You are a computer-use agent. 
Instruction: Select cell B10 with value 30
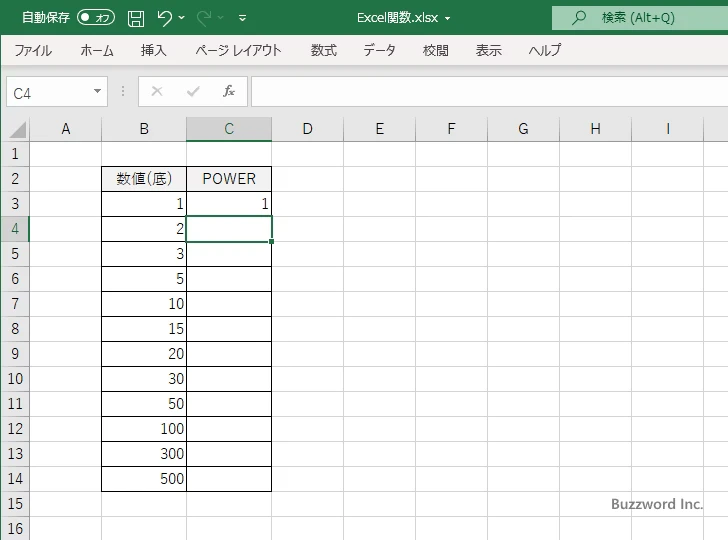tap(144, 379)
